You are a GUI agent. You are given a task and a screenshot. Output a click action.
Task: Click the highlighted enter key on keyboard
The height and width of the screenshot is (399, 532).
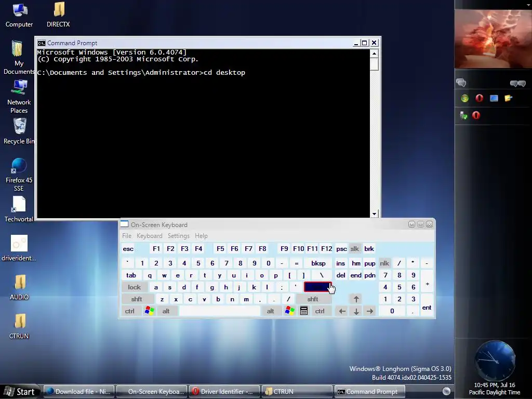(x=317, y=287)
